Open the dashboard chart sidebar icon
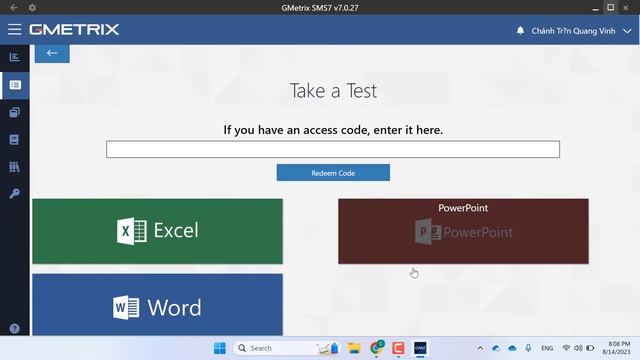640x360 pixels. point(15,57)
